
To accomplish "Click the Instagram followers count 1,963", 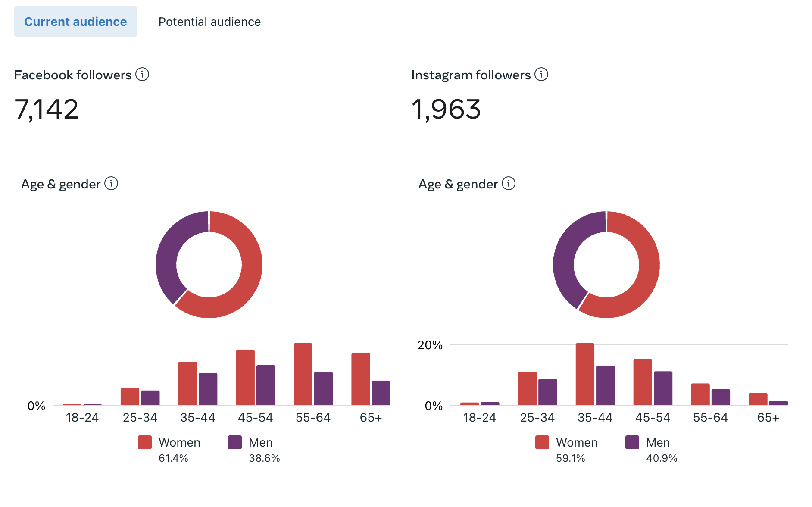I will [446, 109].
